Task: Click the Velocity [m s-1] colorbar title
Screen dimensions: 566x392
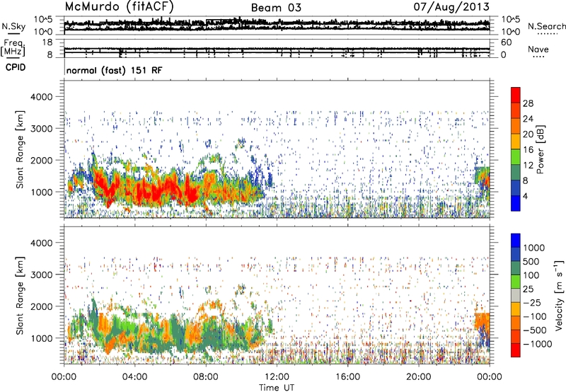Action: pyautogui.click(x=559, y=295)
